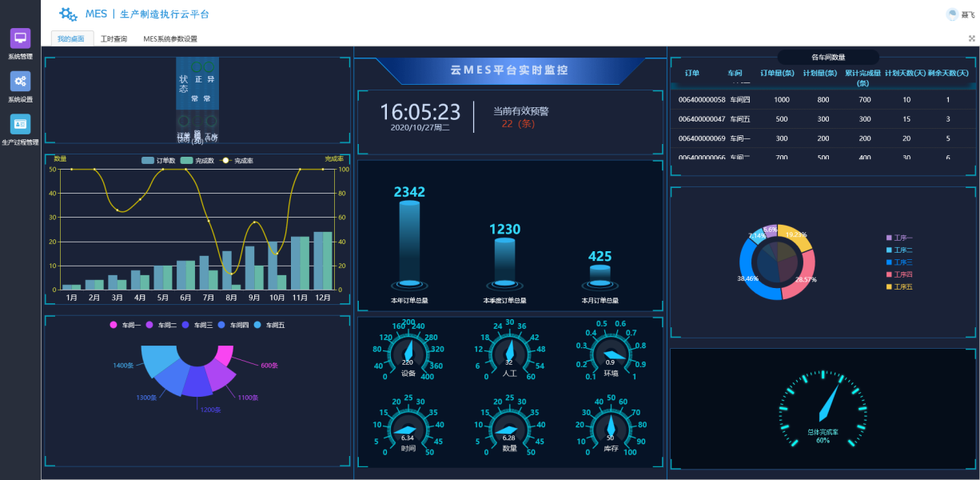Toggle 车间一 in the rose chart legend

point(126,325)
